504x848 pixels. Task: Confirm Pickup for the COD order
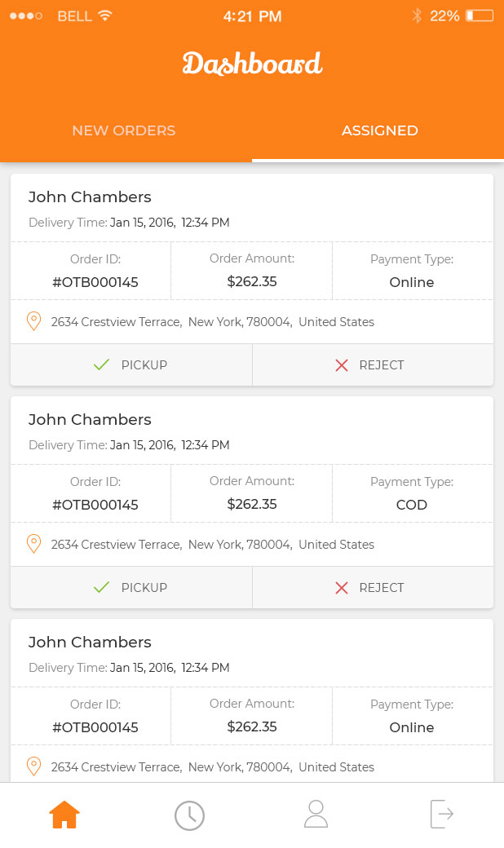[131, 587]
